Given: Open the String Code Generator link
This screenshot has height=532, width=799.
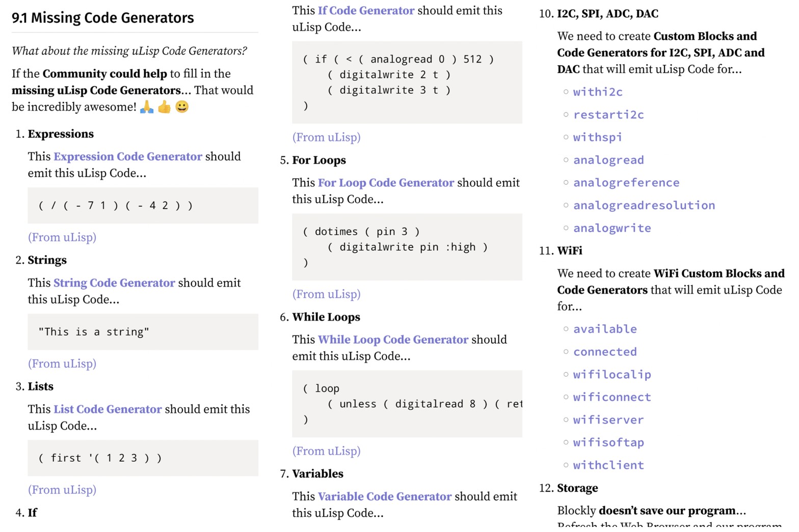Looking at the screenshot, I should tap(114, 283).
